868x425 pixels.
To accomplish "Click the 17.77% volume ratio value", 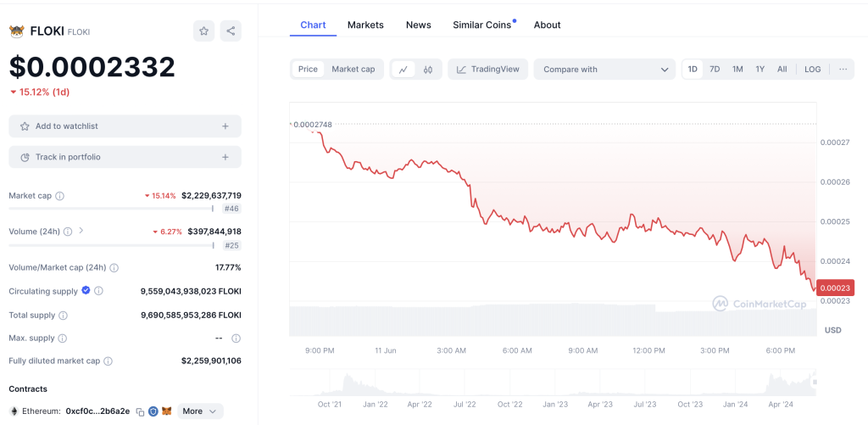I will (228, 267).
